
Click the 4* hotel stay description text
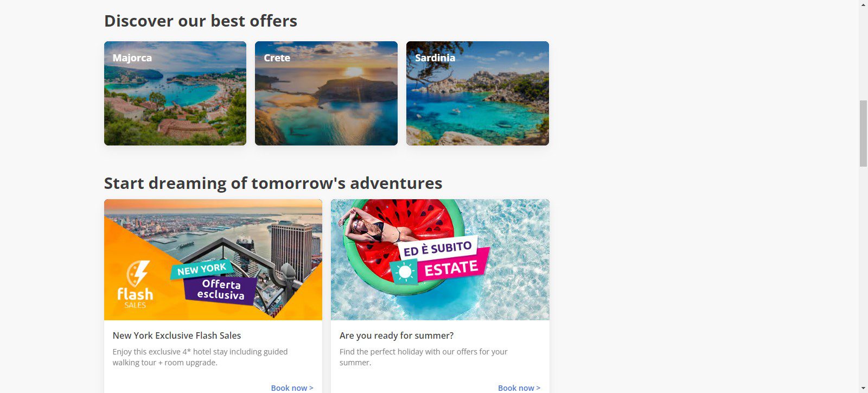200,357
